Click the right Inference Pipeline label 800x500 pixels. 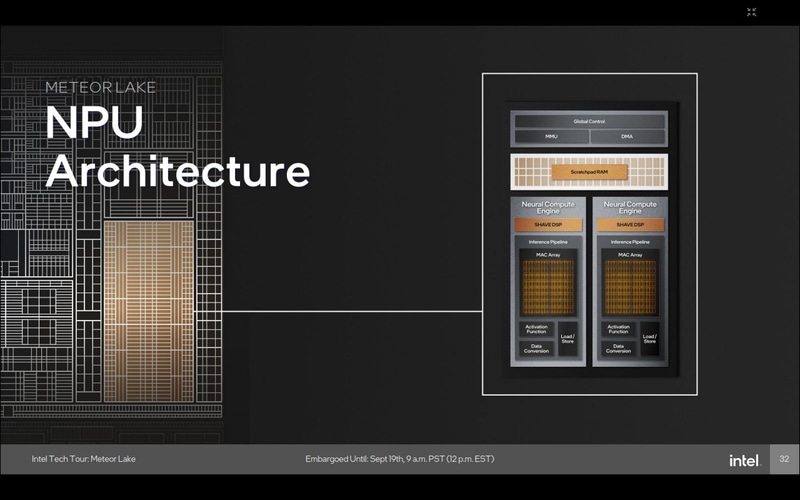tap(630, 242)
